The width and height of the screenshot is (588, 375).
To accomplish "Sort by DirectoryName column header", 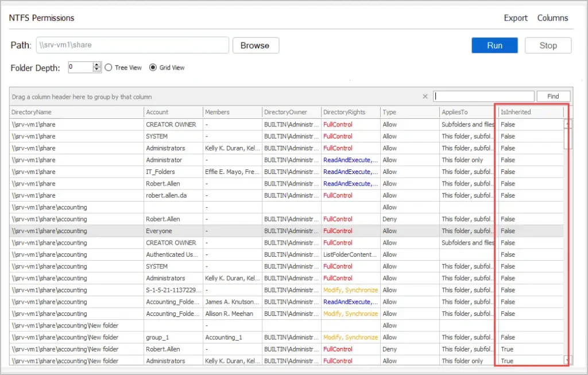I will point(76,112).
